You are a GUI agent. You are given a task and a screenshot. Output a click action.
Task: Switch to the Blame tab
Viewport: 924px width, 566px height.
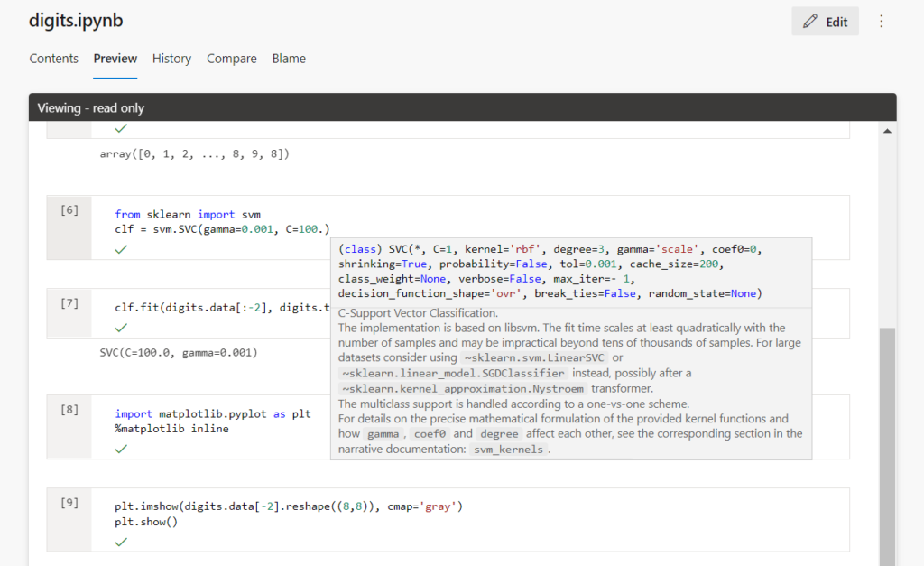click(x=289, y=58)
